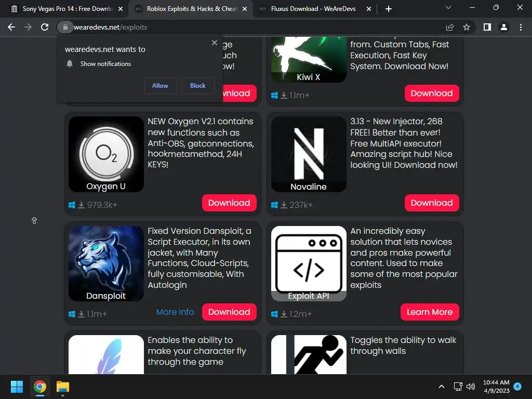Screen dimensions: 532x399
Task: Click Windows icon on Oxygen U card
Action: tap(72, 205)
